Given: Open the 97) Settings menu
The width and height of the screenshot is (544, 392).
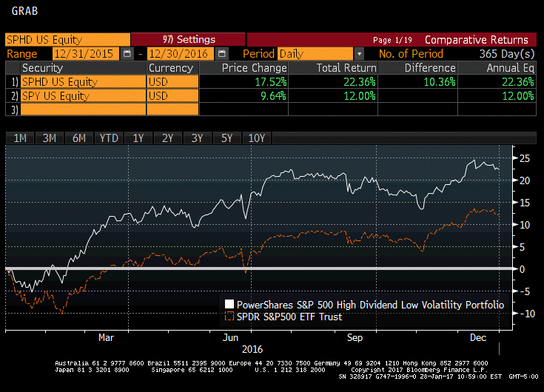Looking at the screenshot, I should pos(189,39).
